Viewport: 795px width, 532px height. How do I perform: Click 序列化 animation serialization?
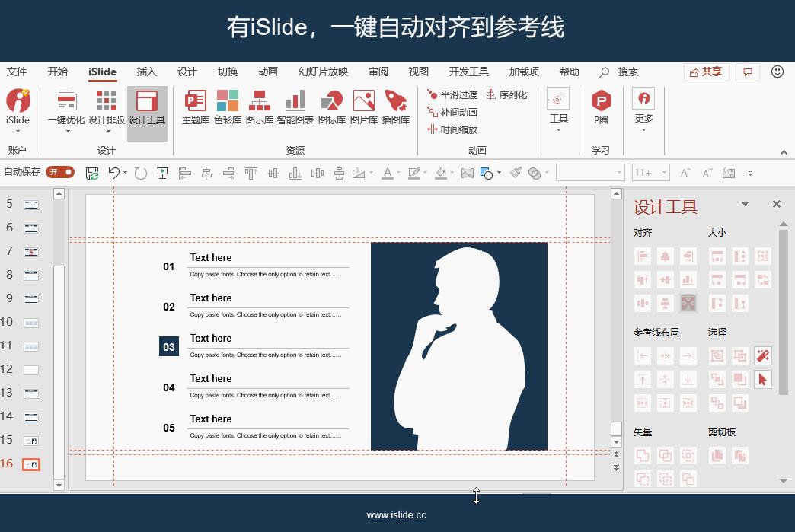click(x=506, y=94)
